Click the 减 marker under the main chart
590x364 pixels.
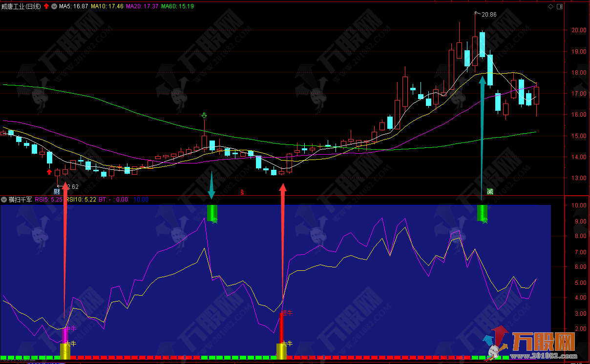tap(490, 192)
